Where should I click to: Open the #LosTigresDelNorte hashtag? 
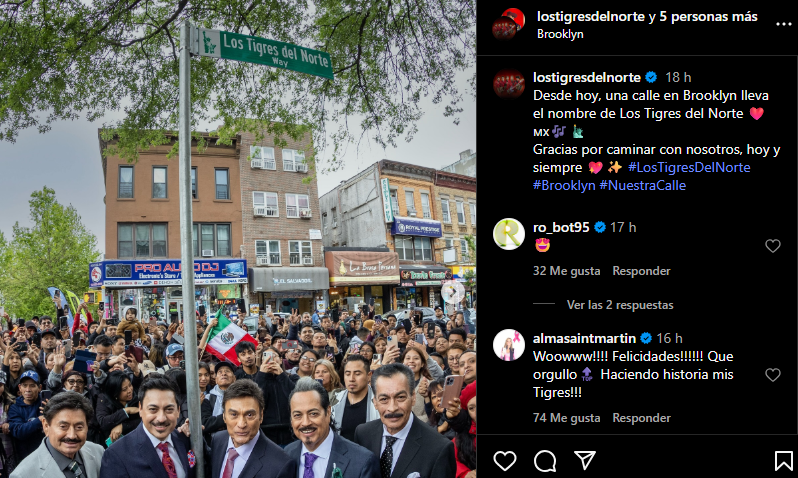click(689, 167)
